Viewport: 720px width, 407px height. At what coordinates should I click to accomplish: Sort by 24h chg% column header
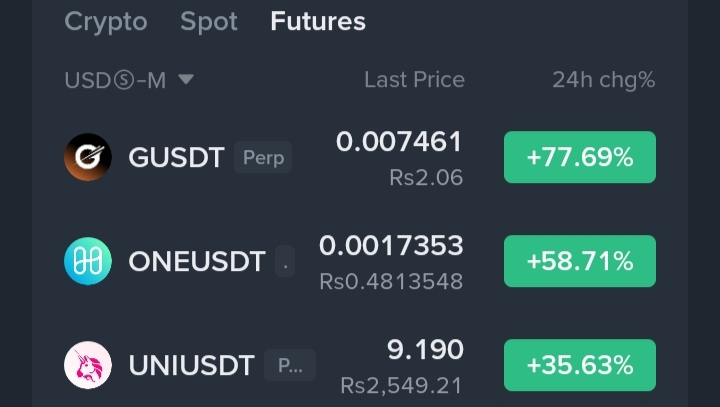(603, 80)
